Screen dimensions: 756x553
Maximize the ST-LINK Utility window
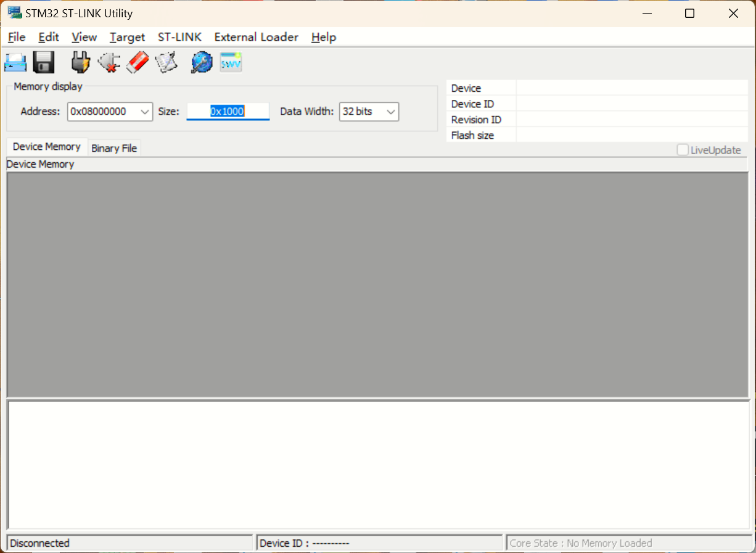pyautogui.click(x=690, y=13)
